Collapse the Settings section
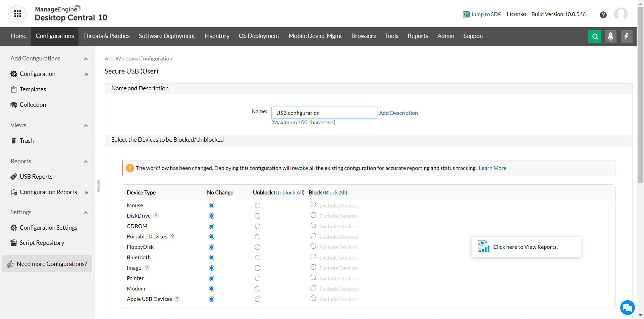The image size is (644, 319). (86, 213)
